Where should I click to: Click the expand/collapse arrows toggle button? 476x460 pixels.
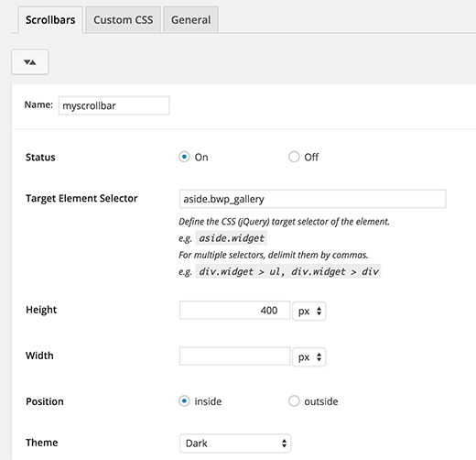click(29, 62)
